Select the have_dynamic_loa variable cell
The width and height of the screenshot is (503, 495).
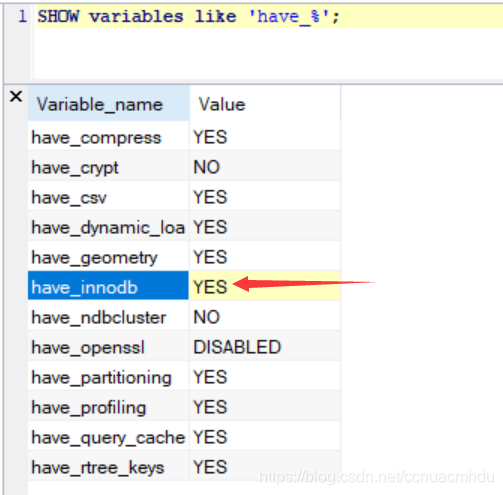point(109,227)
